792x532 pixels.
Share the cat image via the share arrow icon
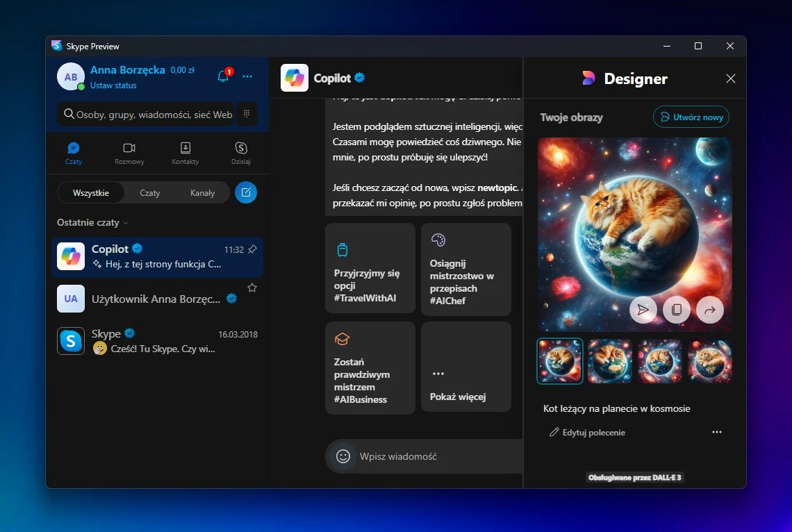coord(709,310)
